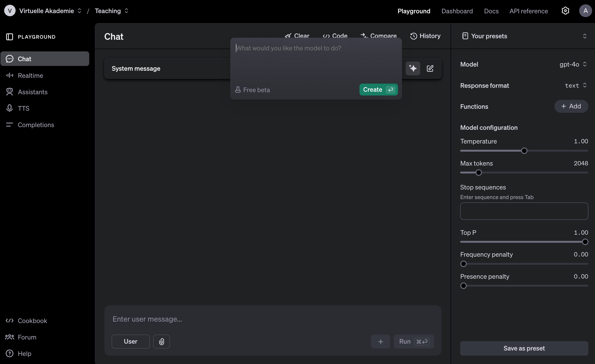595x364 pixels.
Task: Open the gpt-4o model selector
Action: 573,64
